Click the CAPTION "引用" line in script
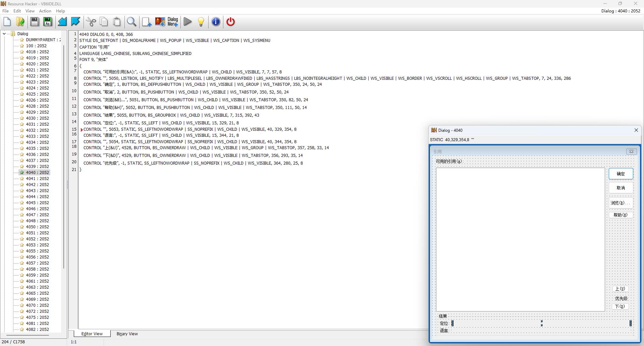The width and height of the screenshot is (644, 346). (x=94, y=47)
